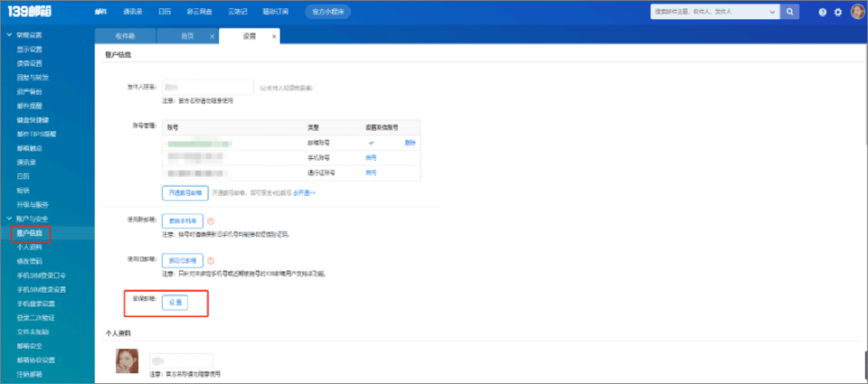Close the 设置 tab with its X
Image resolution: width=868 pixels, height=384 pixels.
click(274, 37)
